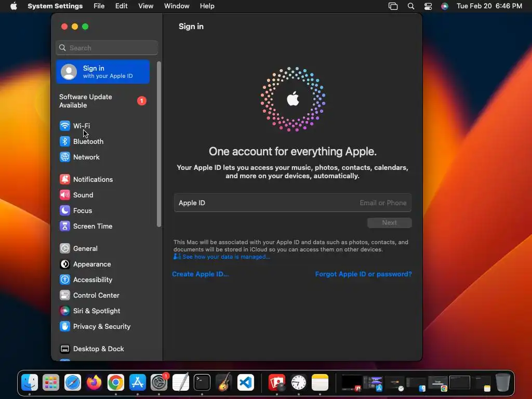
Task: Restore minimized Photo Booth window in Dock
Action: [x=351, y=383]
